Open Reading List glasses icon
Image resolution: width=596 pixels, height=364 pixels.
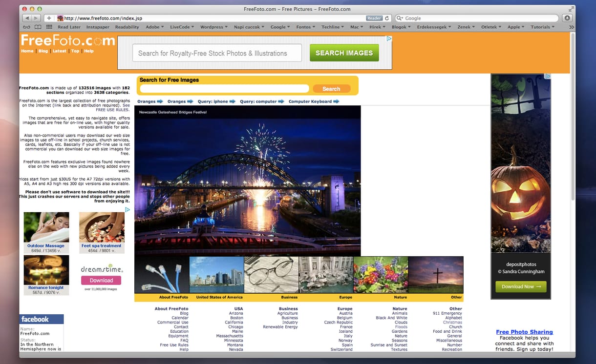(x=27, y=27)
